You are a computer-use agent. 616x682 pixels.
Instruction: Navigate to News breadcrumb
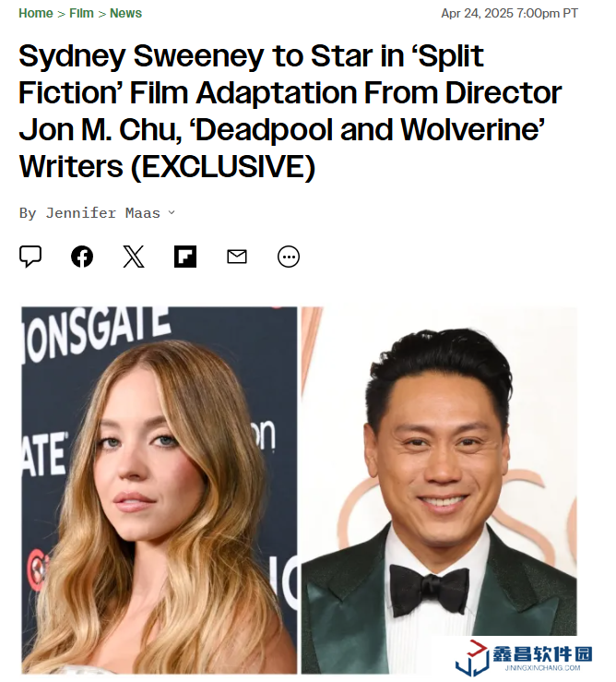(x=125, y=14)
